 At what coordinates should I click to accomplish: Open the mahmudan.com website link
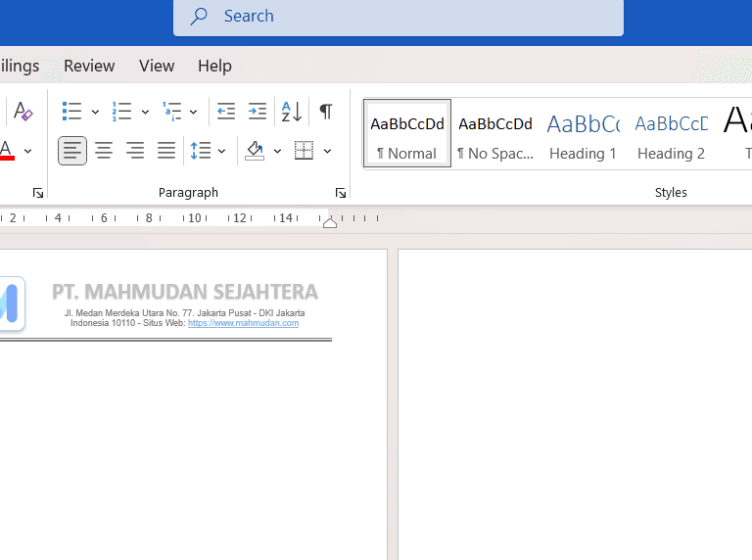pos(243,323)
